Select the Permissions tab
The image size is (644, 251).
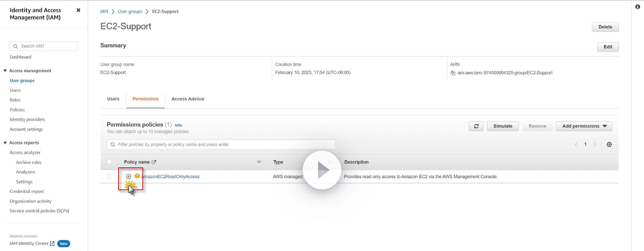click(x=145, y=99)
